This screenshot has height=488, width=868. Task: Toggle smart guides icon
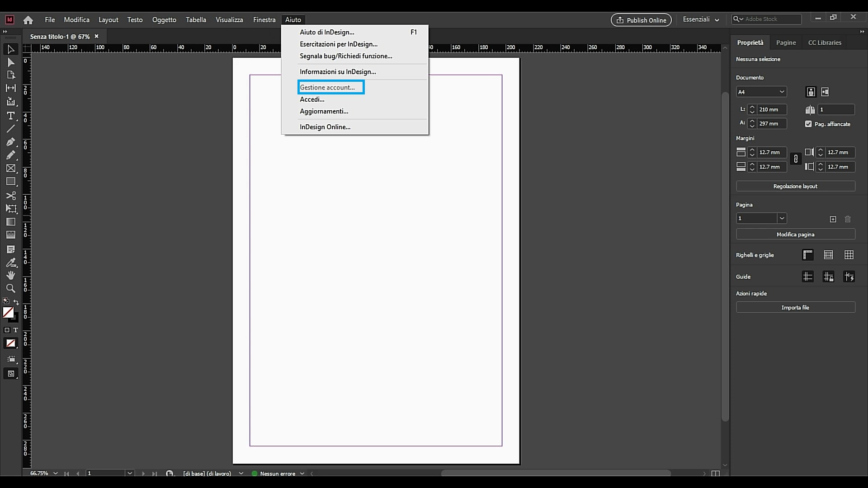click(x=849, y=277)
